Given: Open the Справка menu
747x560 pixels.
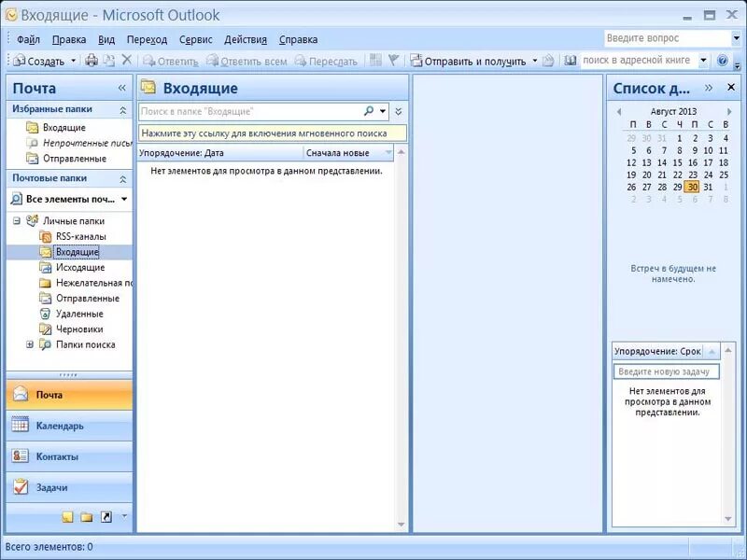Looking at the screenshot, I should click(298, 39).
